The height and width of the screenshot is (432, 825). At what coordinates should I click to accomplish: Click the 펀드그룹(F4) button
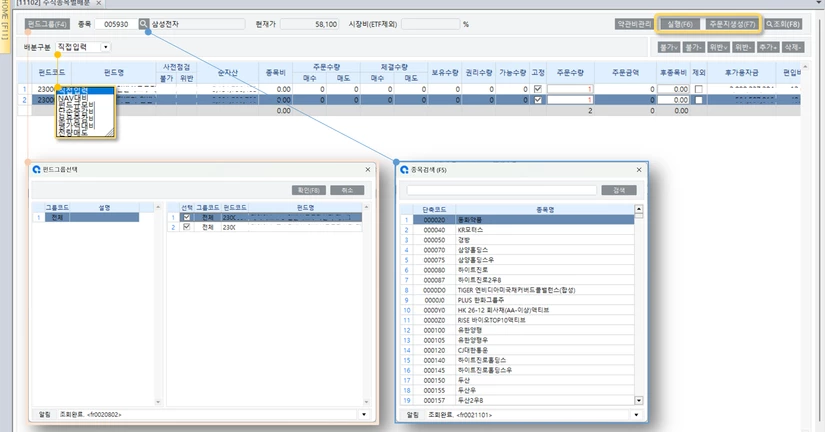coord(47,24)
